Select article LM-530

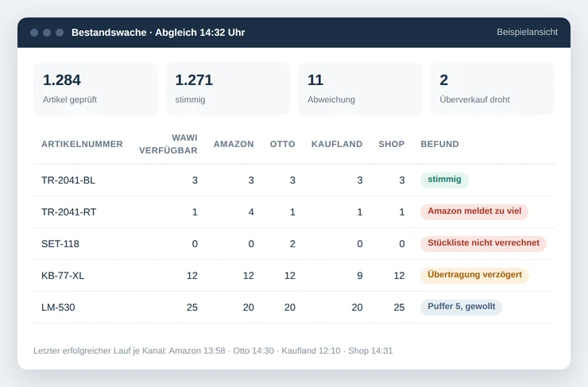tap(58, 308)
